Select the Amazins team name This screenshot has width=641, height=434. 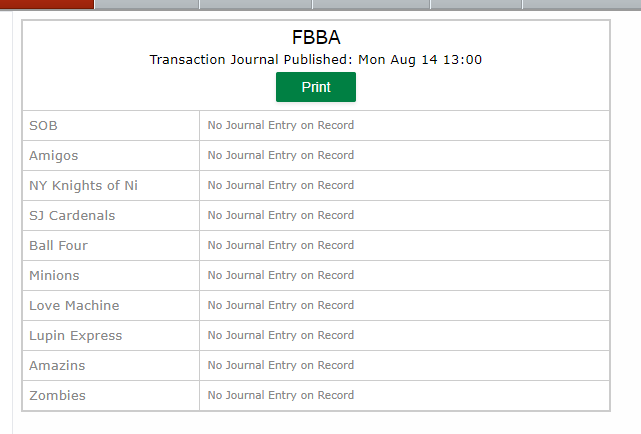coord(57,365)
